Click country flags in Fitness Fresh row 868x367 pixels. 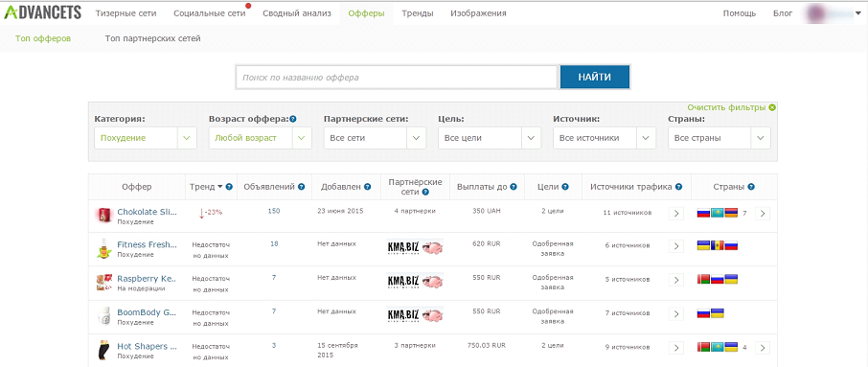(x=718, y=245)
